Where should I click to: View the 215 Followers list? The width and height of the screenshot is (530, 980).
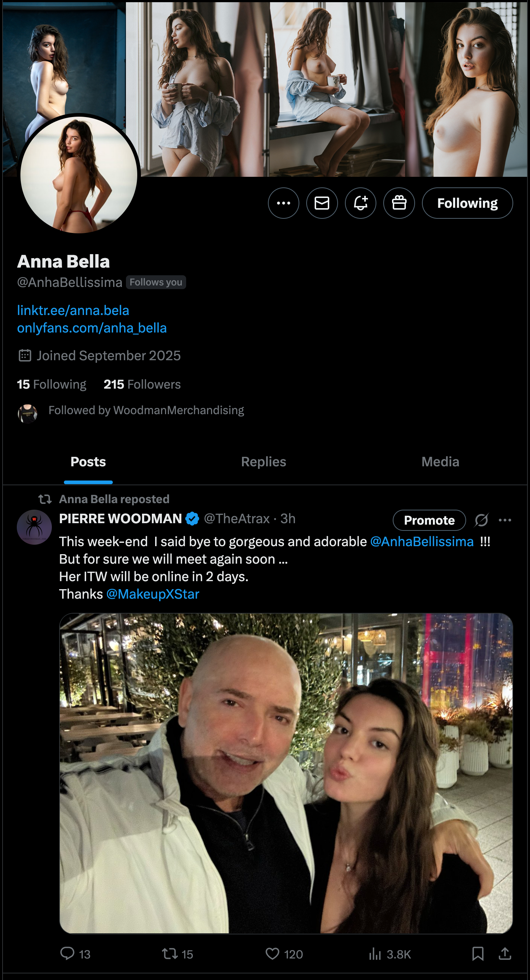tap(142, 384)
